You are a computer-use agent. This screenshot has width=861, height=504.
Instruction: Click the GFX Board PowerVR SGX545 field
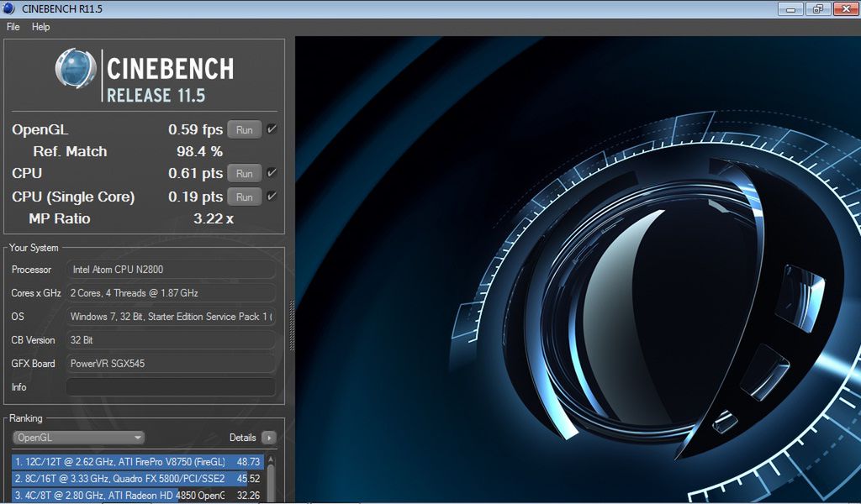pyautogui.click(x=171, y=364)
